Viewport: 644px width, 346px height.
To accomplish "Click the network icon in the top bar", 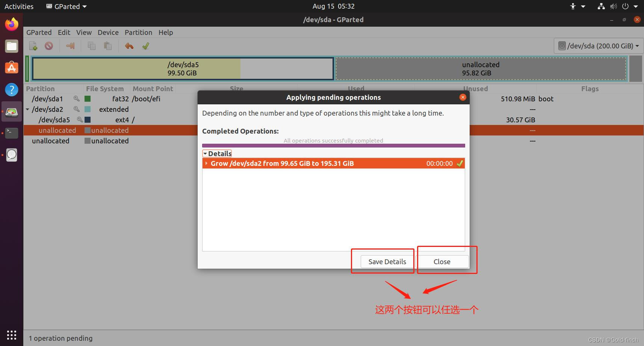I will (x=601, y=6).
